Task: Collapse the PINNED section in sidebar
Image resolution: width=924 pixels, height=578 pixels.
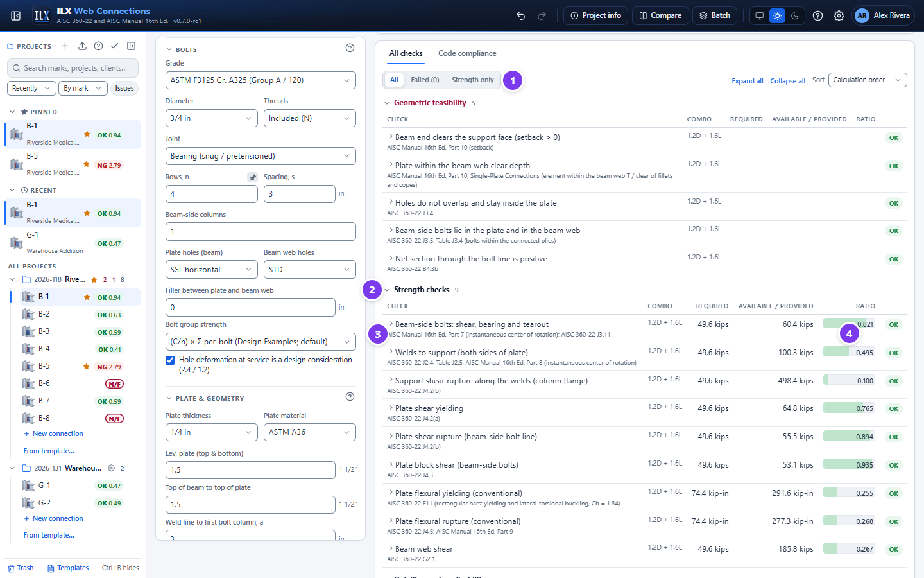Action: pos(12,112)
